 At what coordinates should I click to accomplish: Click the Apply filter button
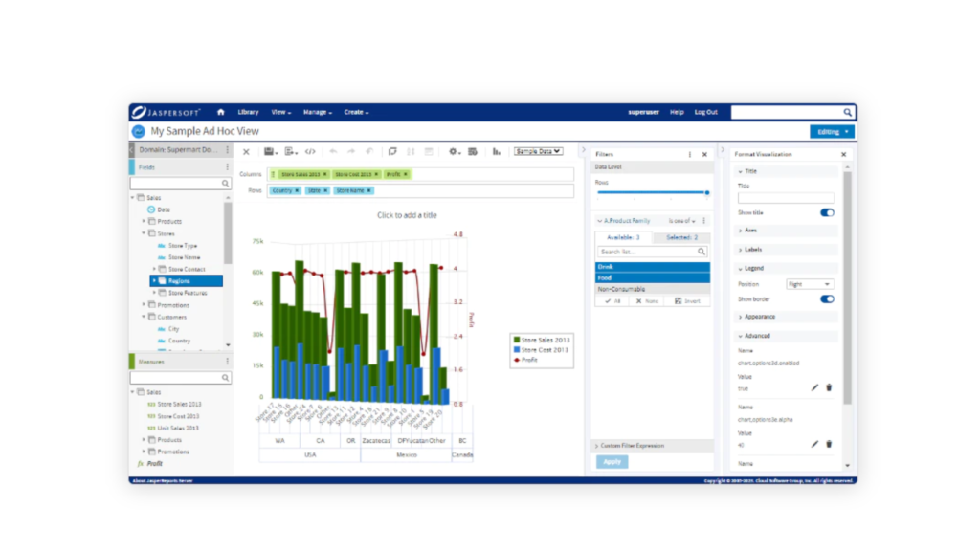[x=612, y=462]
